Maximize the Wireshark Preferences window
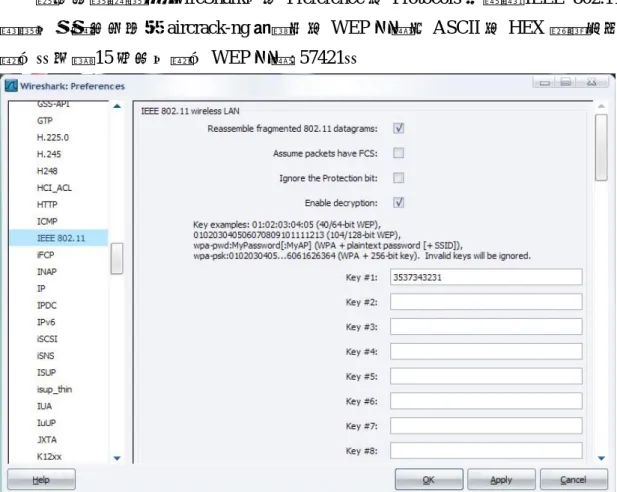The image size is (617, 492). 566,82
